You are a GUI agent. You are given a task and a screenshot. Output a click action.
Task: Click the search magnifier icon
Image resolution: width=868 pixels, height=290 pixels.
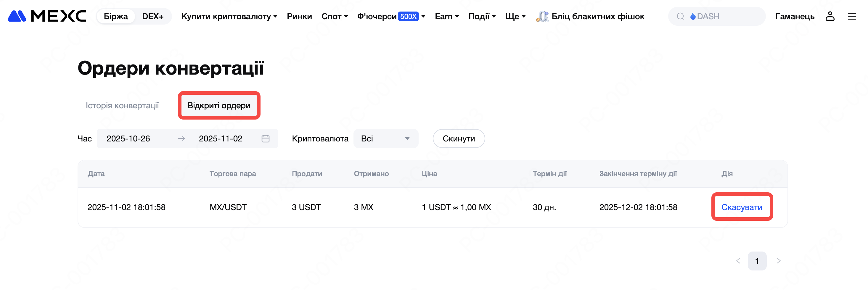pos(680,16)
